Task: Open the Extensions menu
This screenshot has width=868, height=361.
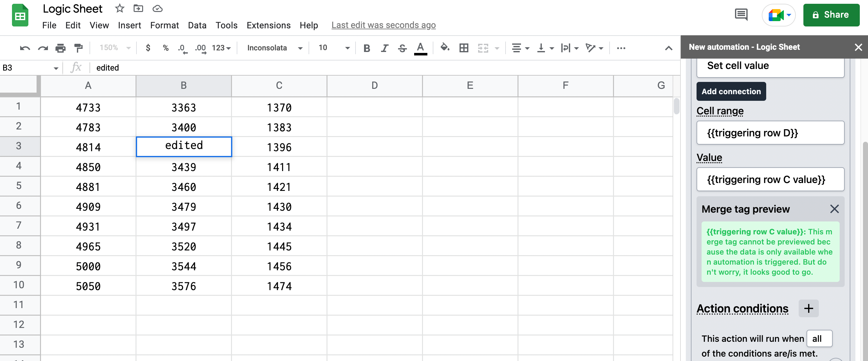Action: tap(268, 25)
